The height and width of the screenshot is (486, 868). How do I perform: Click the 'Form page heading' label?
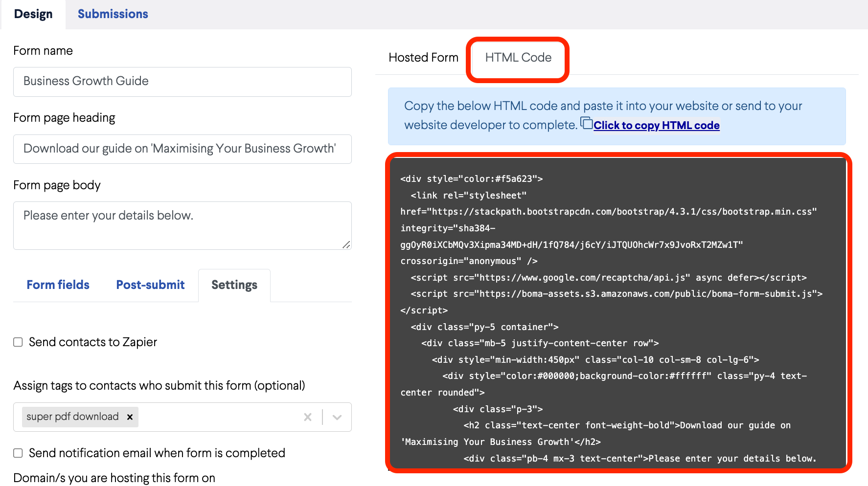[x=64, y=118]
